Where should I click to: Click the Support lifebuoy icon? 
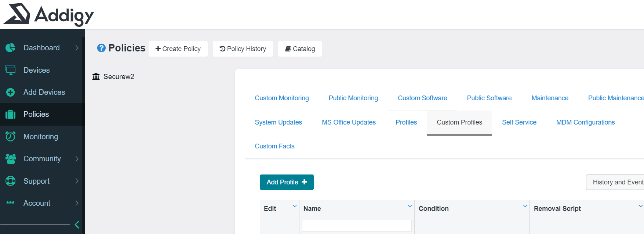click(10, 181)
